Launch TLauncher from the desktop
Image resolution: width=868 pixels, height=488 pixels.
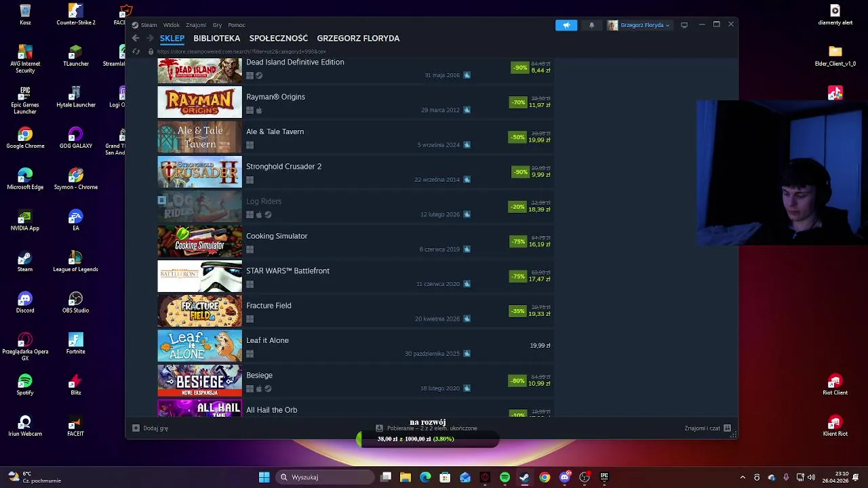75,56
